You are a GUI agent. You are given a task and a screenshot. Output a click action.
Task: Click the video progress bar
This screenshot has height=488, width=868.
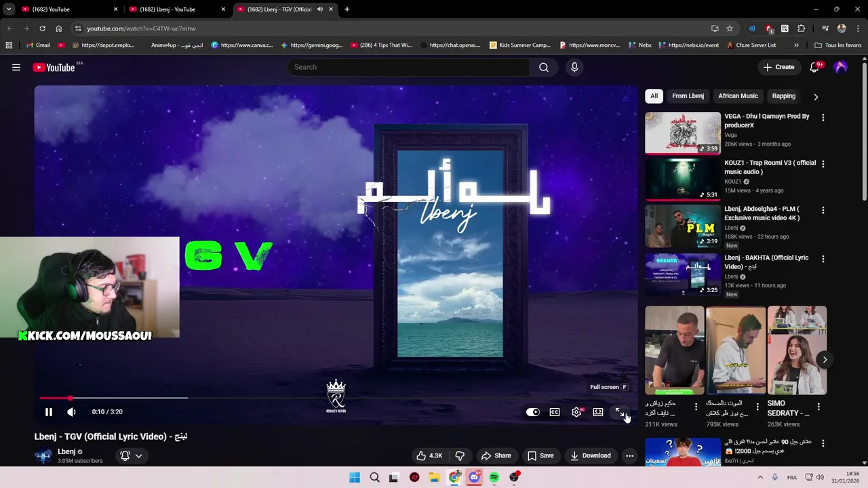[336, 398]
